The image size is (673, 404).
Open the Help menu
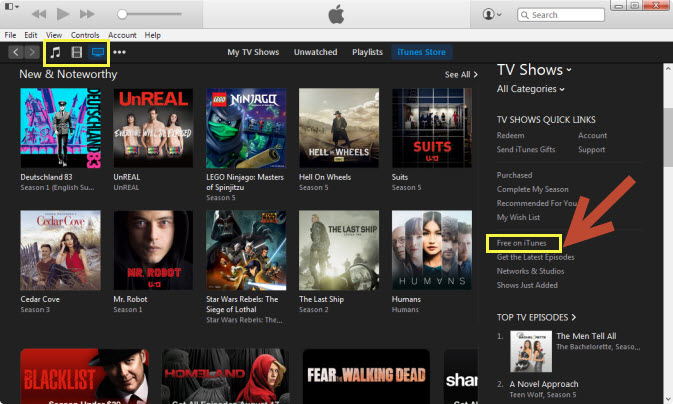[x=152, y=35]
